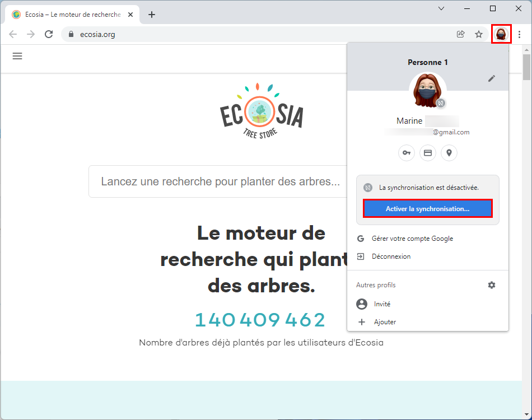View site info via the lock icon
Image resolution: width=532 pixels, height=420 pixels.
click(x=71, y=34)
